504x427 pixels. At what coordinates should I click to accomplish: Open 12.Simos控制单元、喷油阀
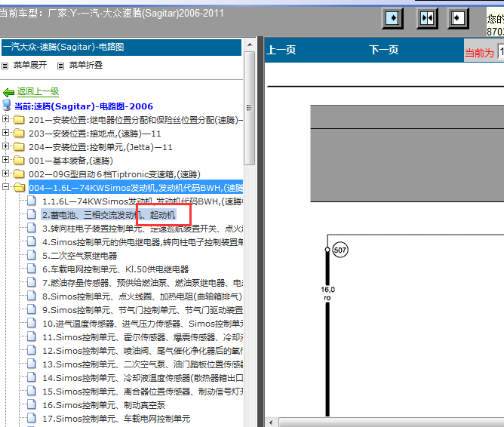click(143, 351)
